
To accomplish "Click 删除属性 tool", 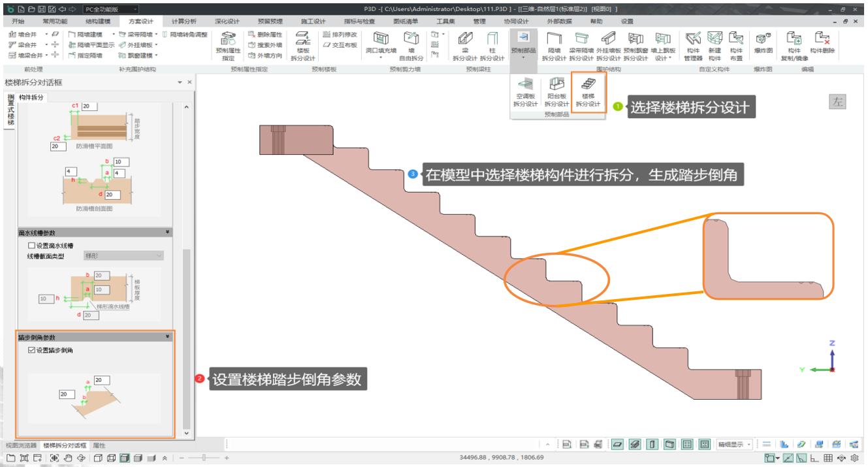I will 265,34.
